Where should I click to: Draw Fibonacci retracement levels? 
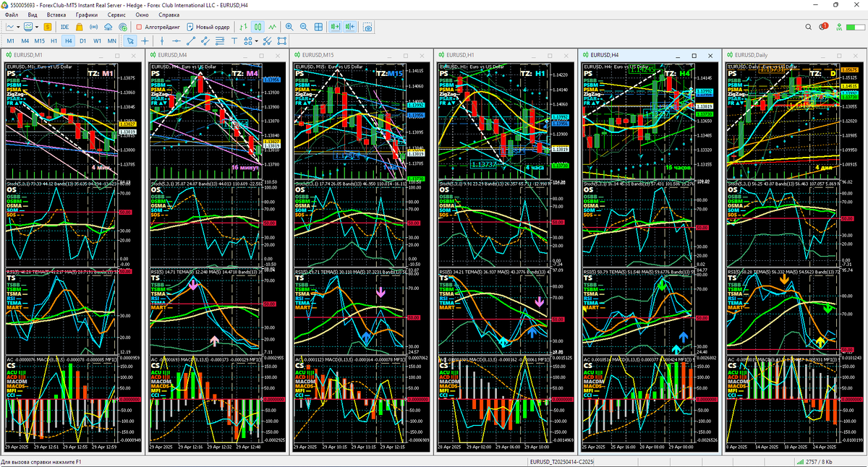point(219,41)
